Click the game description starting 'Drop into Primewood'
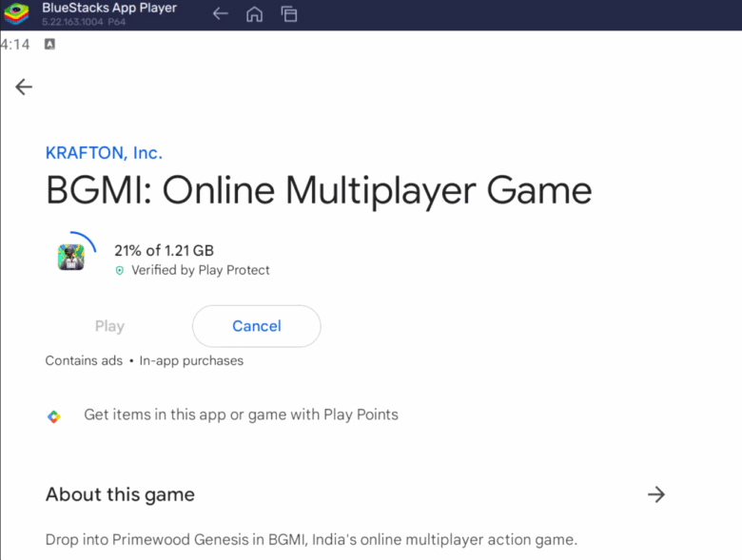The width and height of the screenshot is (742, 560). [311, 540]
